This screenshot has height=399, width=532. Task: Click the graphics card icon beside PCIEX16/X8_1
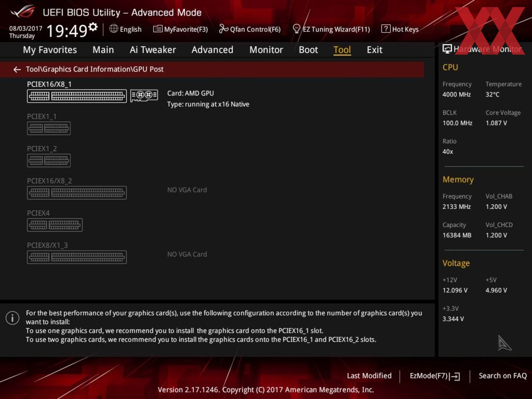pos(144,95)
